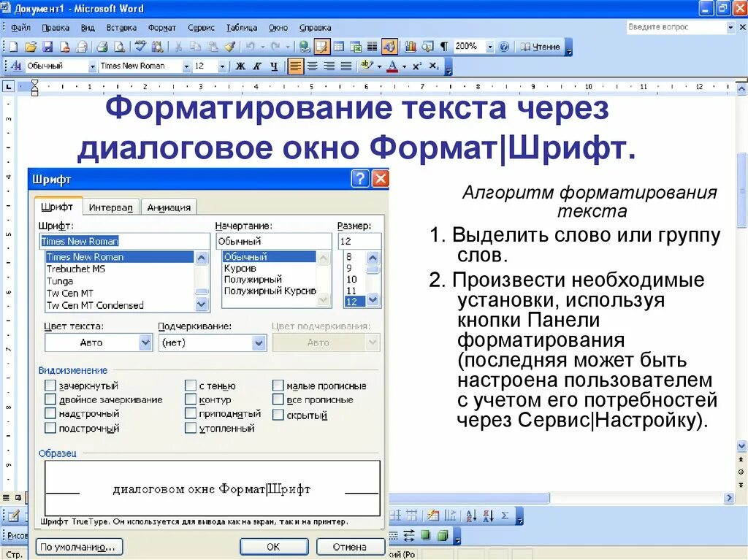This screenshot has width=748, height=560.
Task: Tick the подстрочный checkbox
Action: 50,428
